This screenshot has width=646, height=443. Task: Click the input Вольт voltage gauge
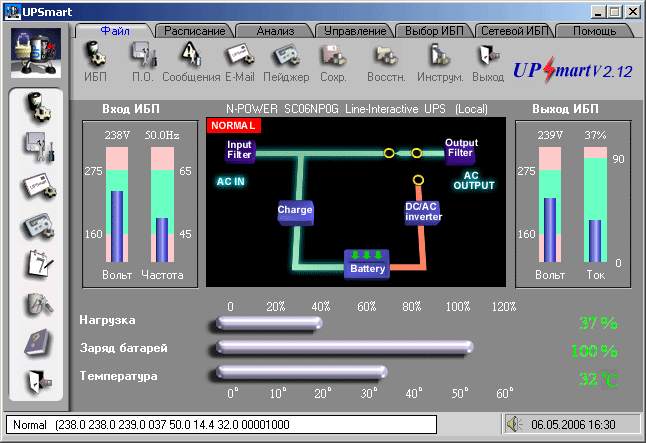click(x=117, y=205)
